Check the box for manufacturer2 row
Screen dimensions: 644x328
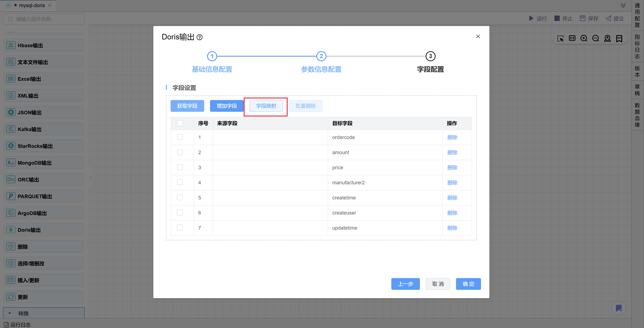[x=180, y=182]
